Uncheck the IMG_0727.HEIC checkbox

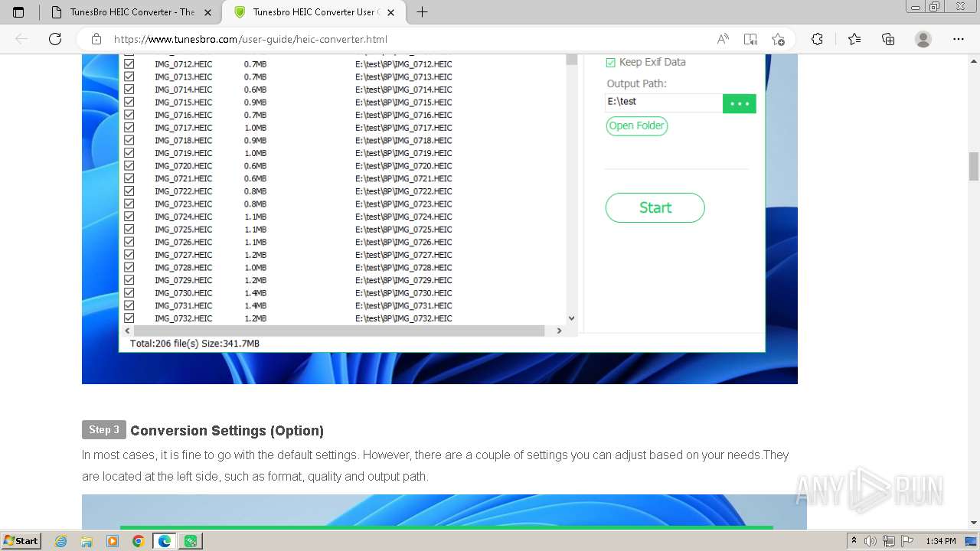coord(129,255)
